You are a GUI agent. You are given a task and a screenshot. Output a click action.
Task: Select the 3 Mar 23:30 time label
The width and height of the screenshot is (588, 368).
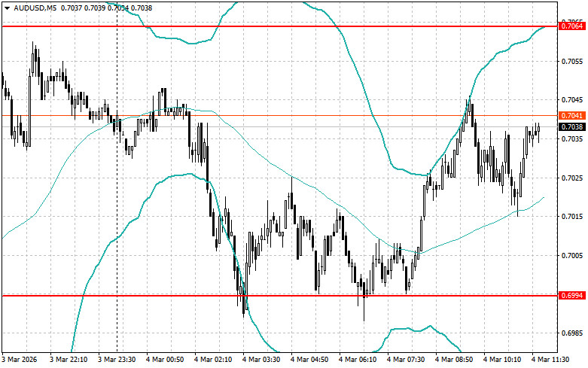coord(117,360)
